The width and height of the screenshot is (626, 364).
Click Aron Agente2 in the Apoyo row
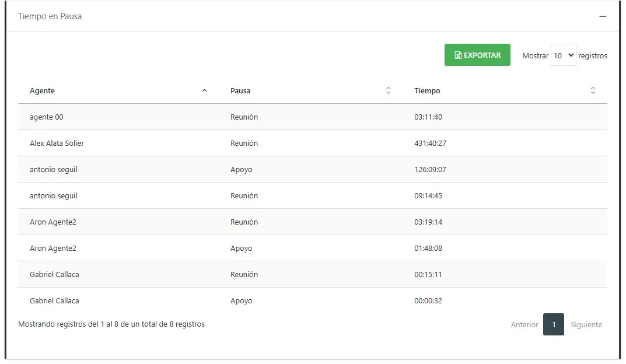point(53,249)
